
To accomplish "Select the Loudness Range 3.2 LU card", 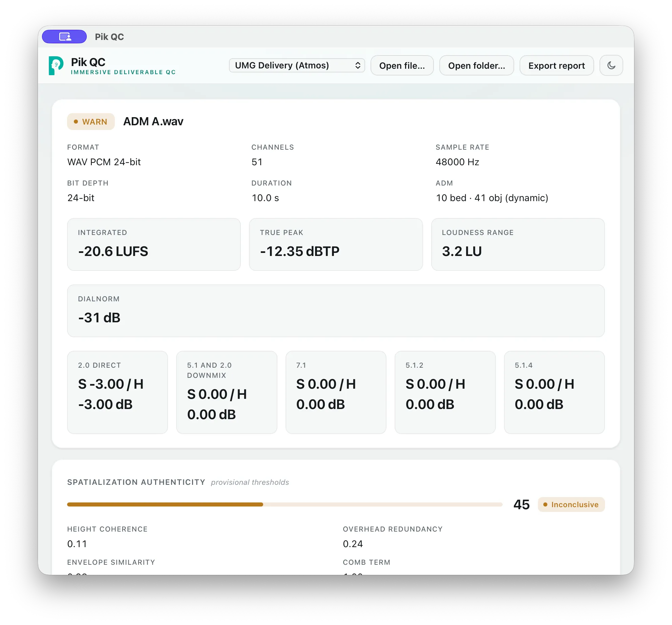I will [518, 244].
